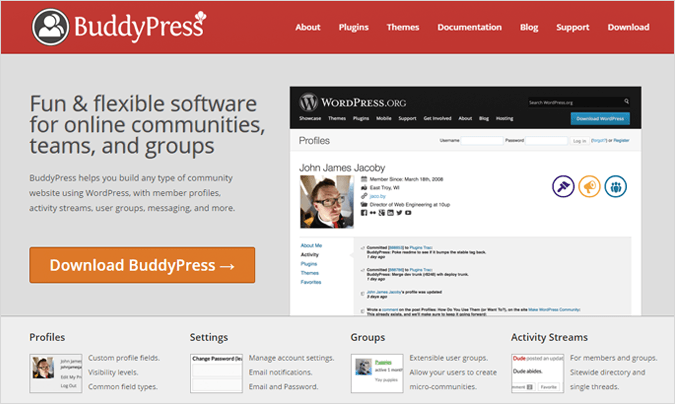The height and width of the screenshot is (404, 675).
Task: Click the Groups section heading
Action: pyautogui.click(x=368, y=337)
